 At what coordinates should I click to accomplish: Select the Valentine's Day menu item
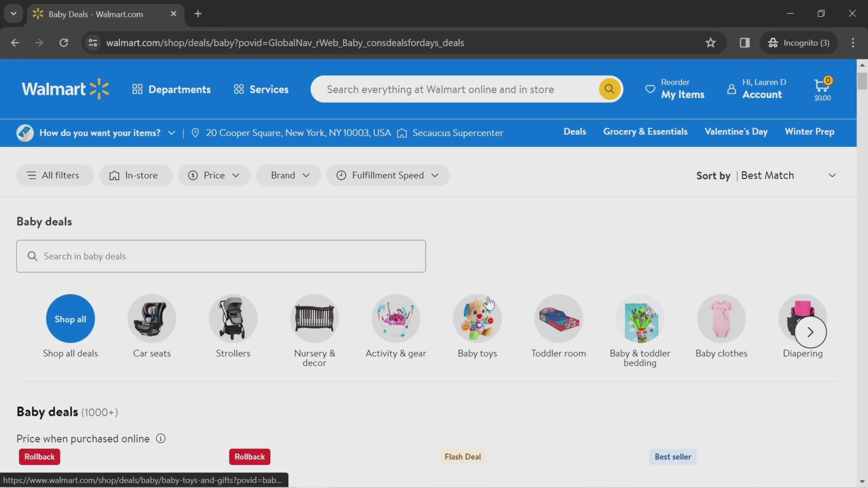[x=736, y=132]
